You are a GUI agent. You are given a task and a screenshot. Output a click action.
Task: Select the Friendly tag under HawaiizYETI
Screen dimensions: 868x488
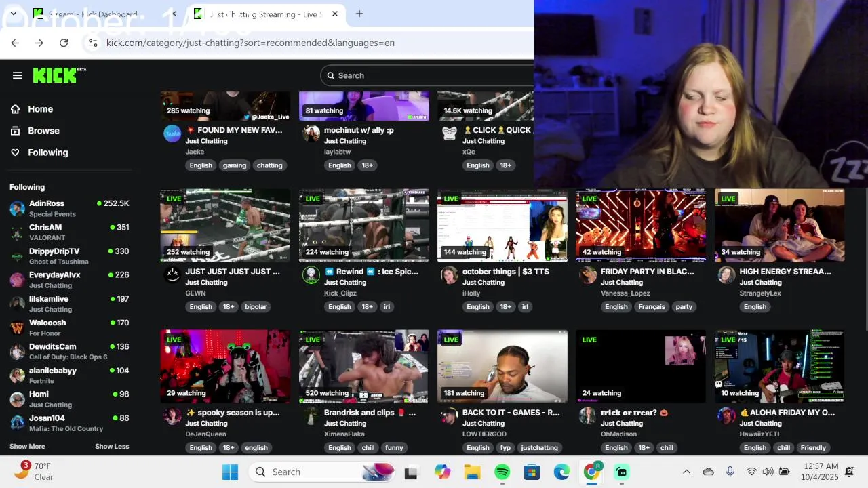tap(813, 447)
